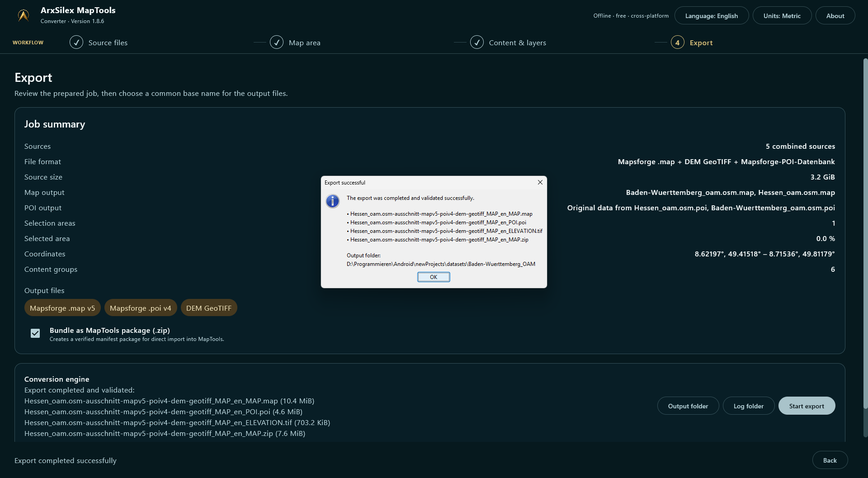Click the _MAP_en_ELEVATION.tif entry in dialog
Screen dimensions: 868x478
click(444, 231)
